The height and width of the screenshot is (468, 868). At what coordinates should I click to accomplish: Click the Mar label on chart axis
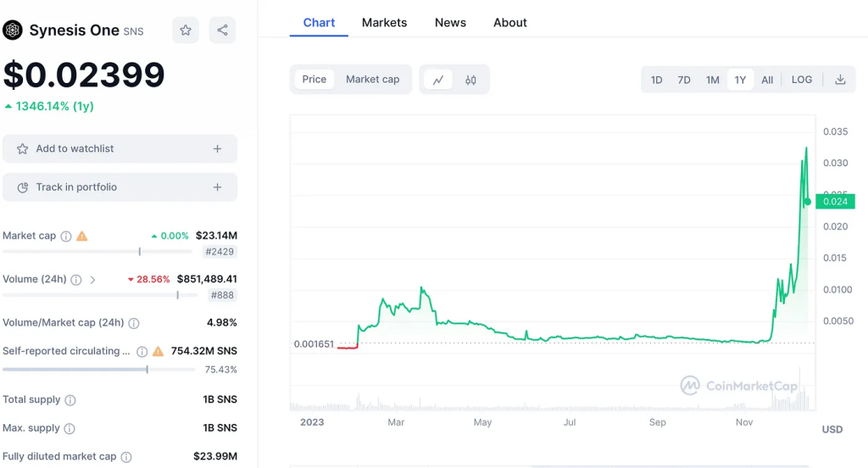396,422
